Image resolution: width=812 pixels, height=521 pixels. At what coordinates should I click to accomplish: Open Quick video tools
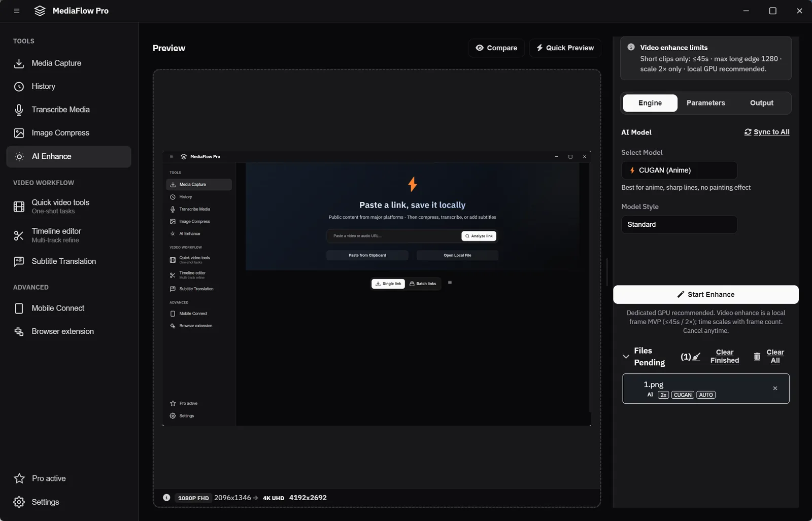click(x=69, y=206)
